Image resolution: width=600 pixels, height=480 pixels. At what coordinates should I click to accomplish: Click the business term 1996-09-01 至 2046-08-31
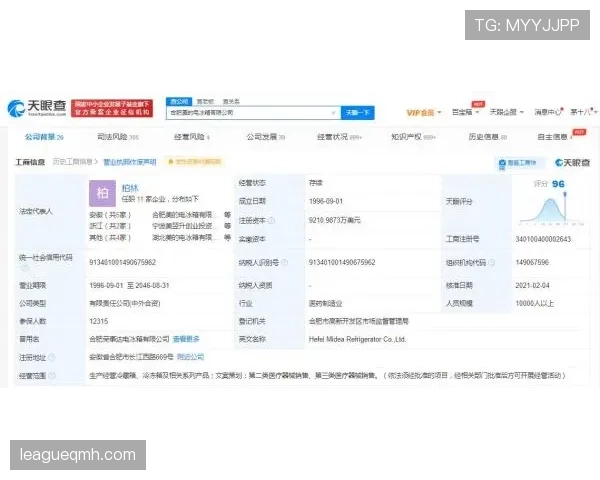[129, 286]
